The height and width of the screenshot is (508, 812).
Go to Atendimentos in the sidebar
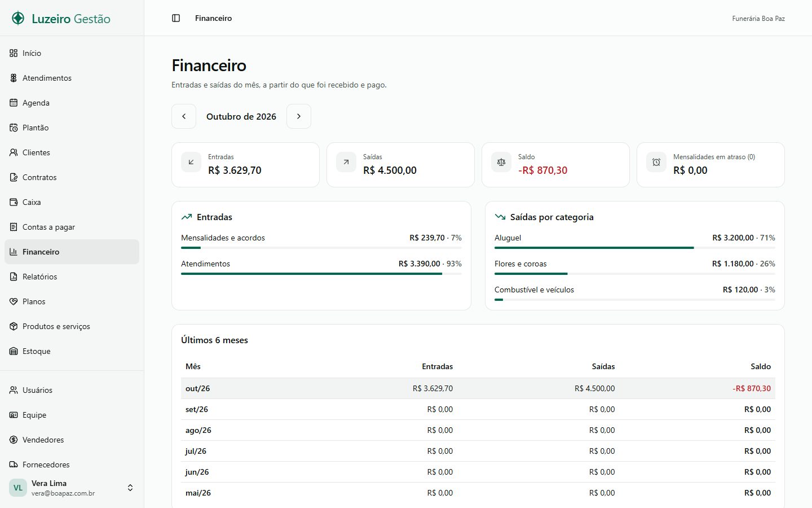point(72,78)
